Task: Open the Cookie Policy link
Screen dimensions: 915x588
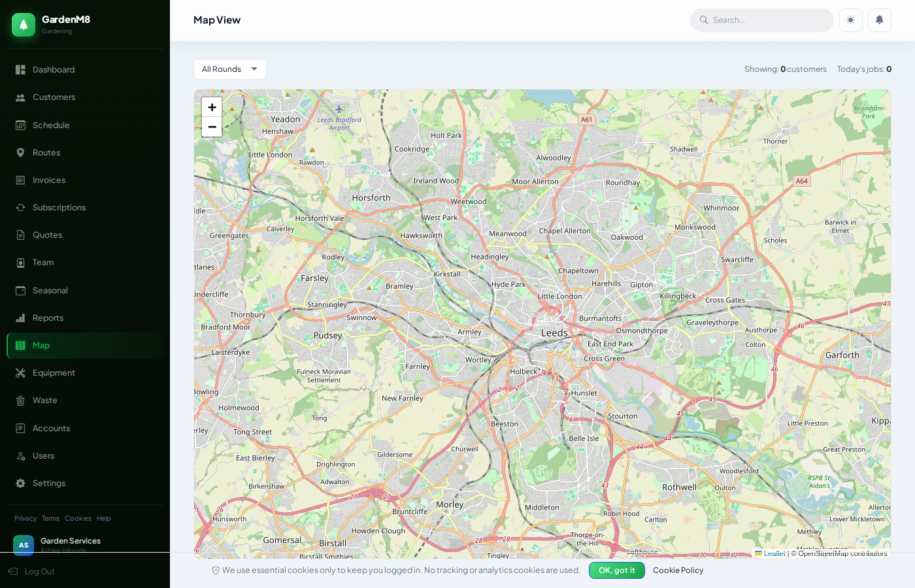Action: click(x=678, y=570)
